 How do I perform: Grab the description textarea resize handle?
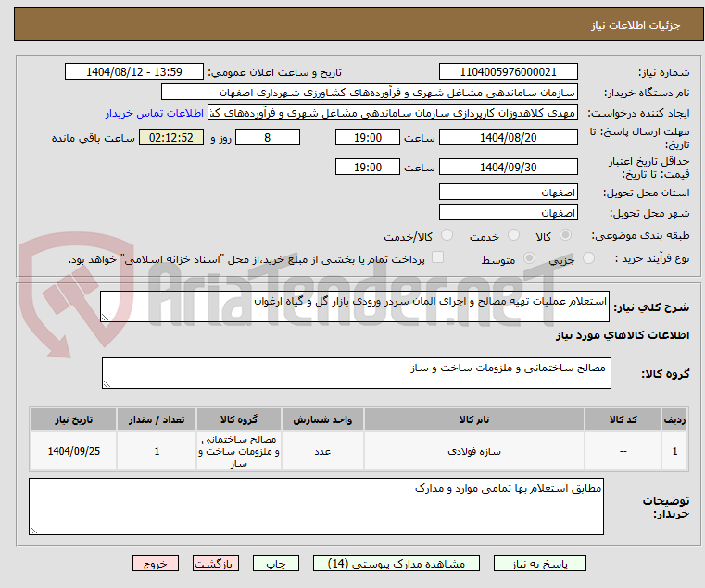[x=105, y=318]
